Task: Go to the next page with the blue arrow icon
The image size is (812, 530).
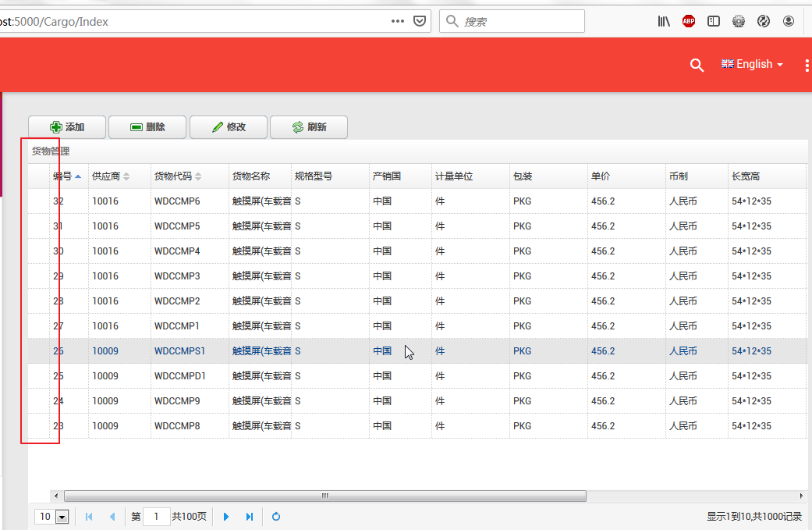Action: (226, 516)
